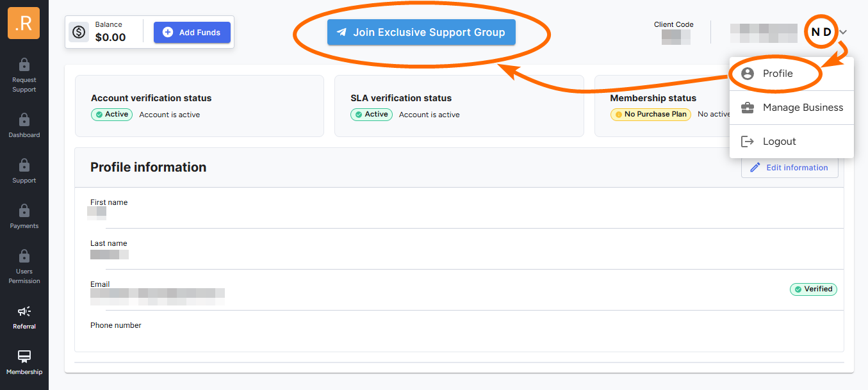868x390 pixels.
Task: Toggle the user menu chevron arrow
Action: [x=844, y=32]
